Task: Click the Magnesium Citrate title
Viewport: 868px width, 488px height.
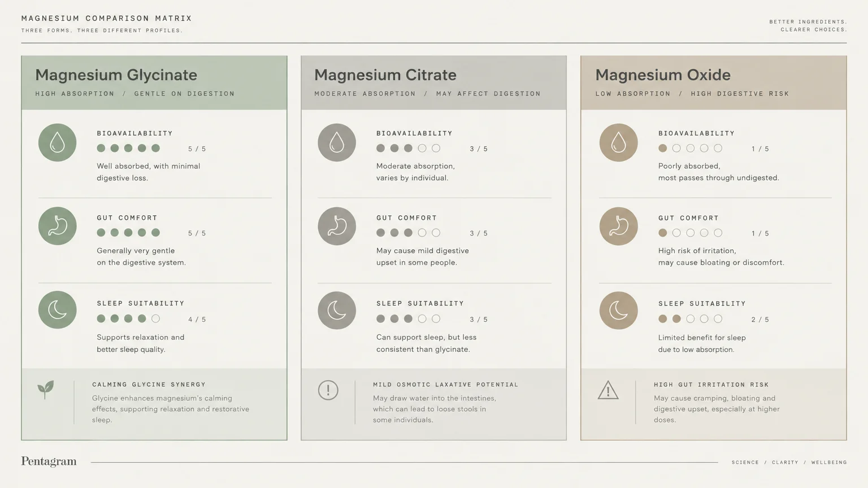Action: [385, 75]
